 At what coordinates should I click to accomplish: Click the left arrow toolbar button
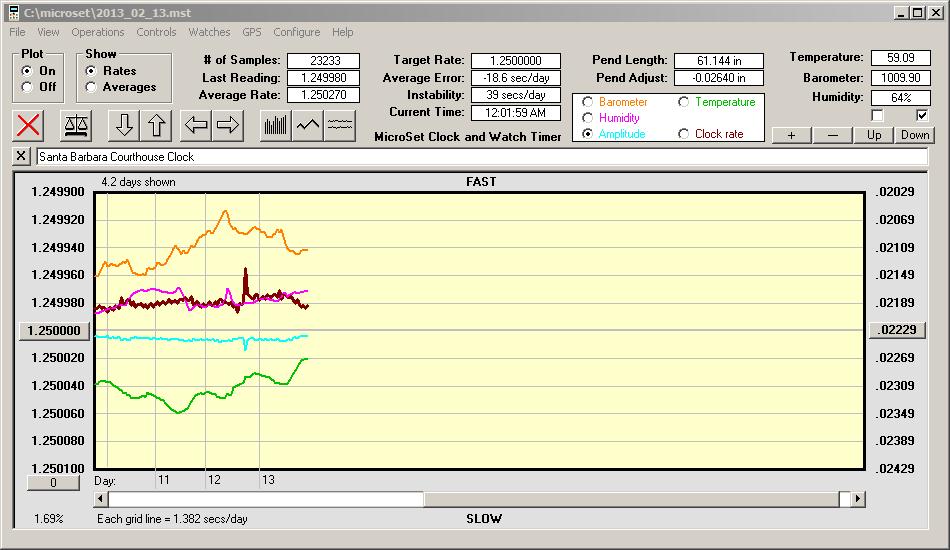[196, 125]
